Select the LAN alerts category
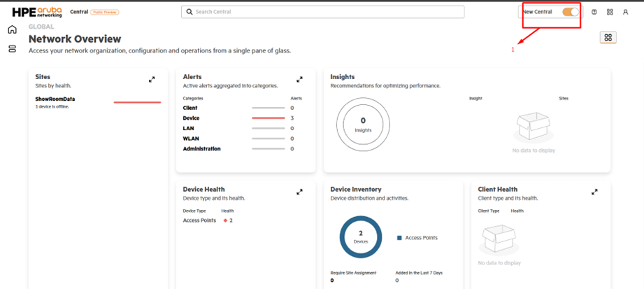644x289 pixels. click(x=187, y=128)
